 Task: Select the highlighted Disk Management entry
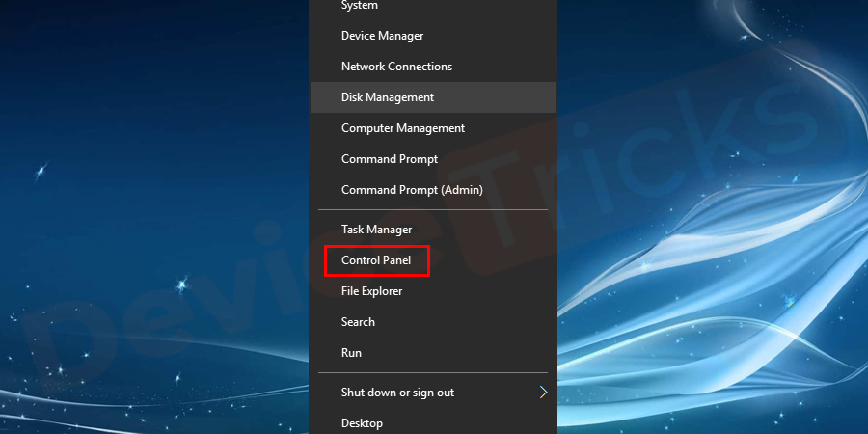click(388, 97)
